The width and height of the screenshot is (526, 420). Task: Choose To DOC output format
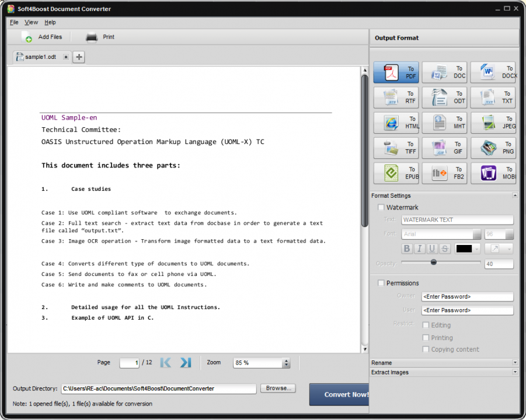coord(444,72)
